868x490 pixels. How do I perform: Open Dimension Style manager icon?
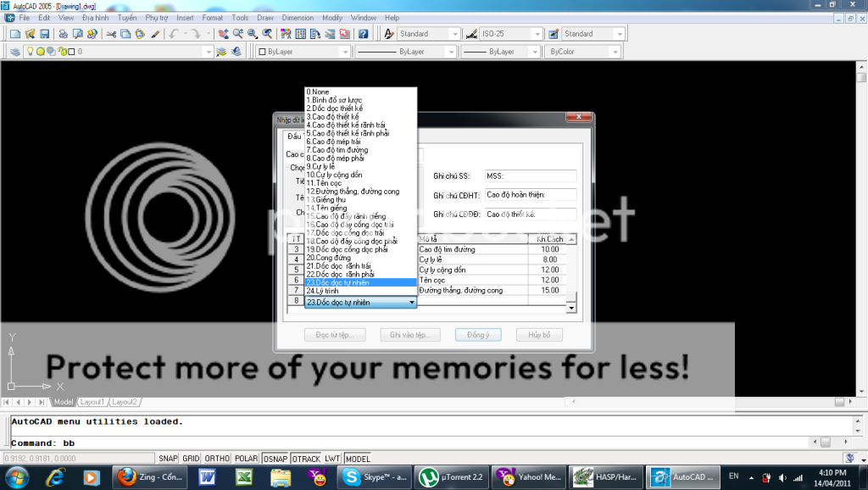pos(471,34)
